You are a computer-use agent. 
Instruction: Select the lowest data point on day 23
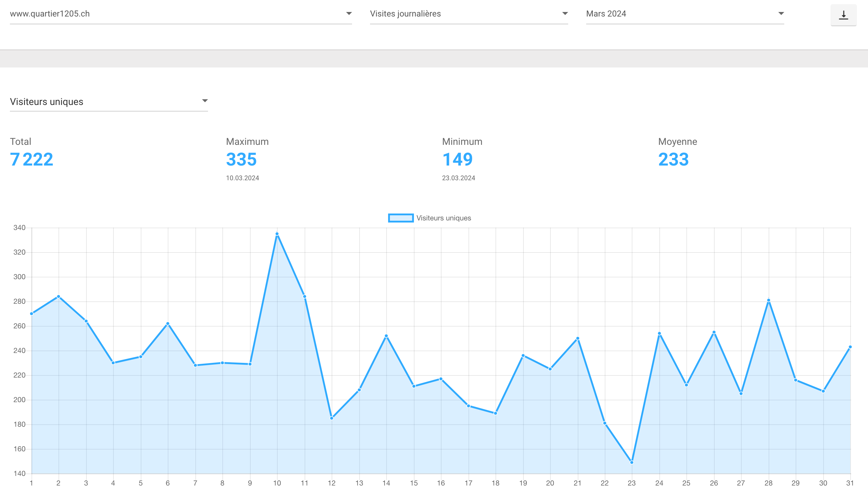click(x=632, y=462)
